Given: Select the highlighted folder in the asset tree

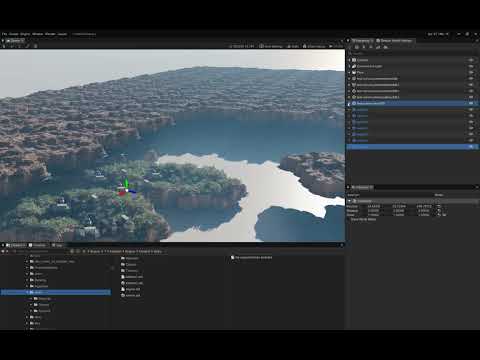Looking at the screenshot, I should [x=56, y=292].
